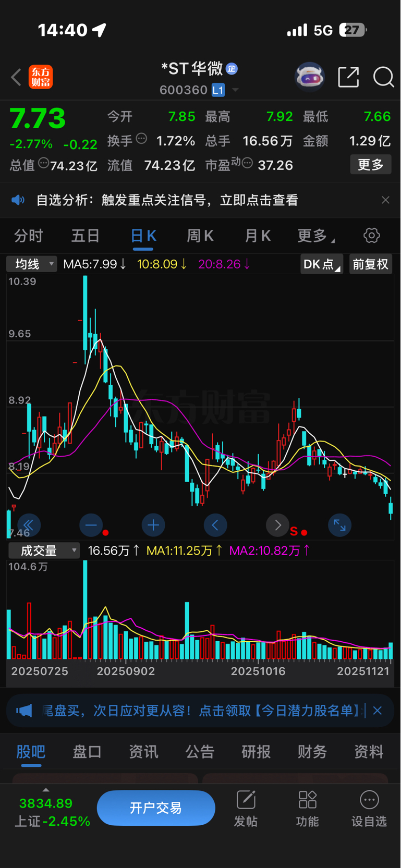This screenshot has height=868, width=401.
Task: Tap the 20:8.26 magenta MA value
Action: [224, 264]
